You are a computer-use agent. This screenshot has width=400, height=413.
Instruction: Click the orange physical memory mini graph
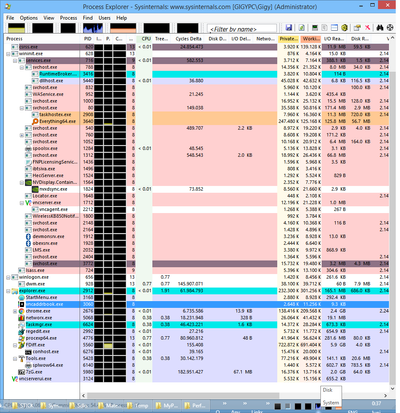pyautogui.click(x=123, y=28)
